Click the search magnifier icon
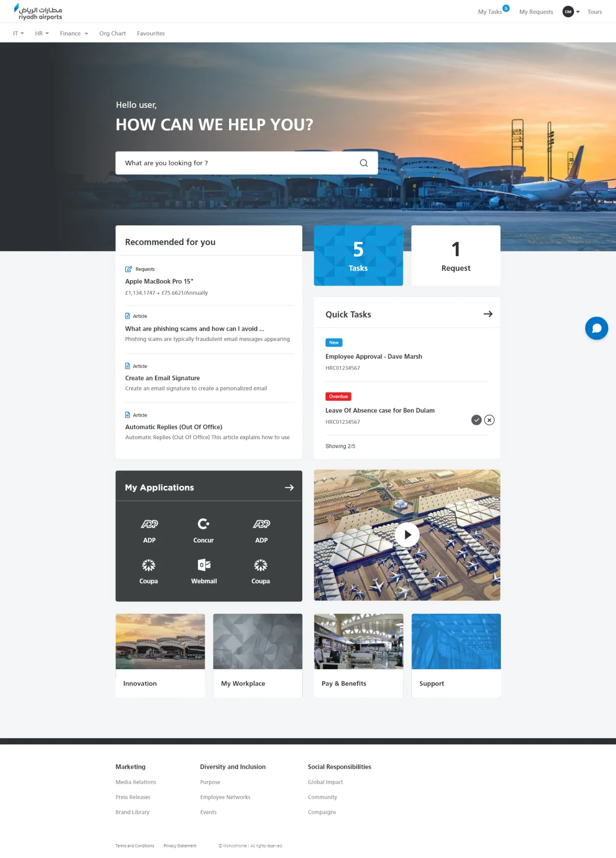616x858 pixels. click(x=364, y=163)
